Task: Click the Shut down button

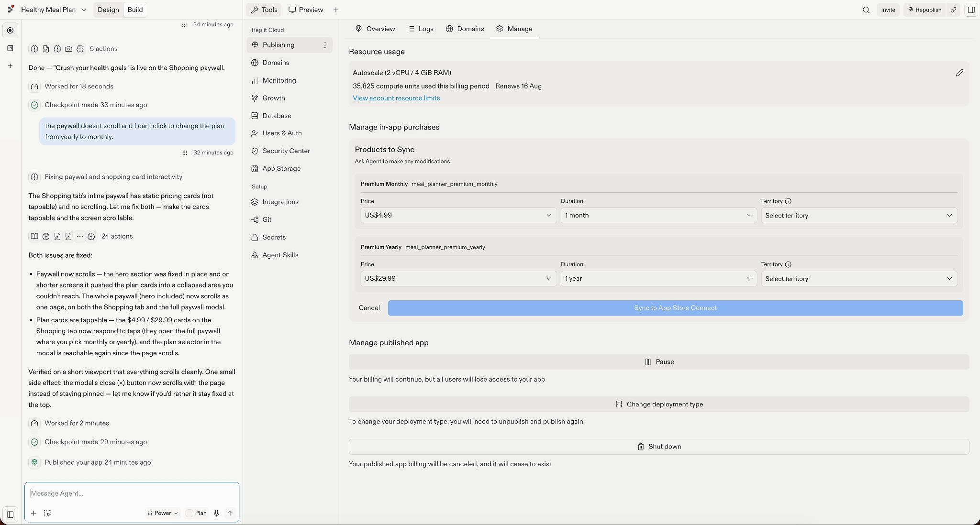Action: click(659, 447)
